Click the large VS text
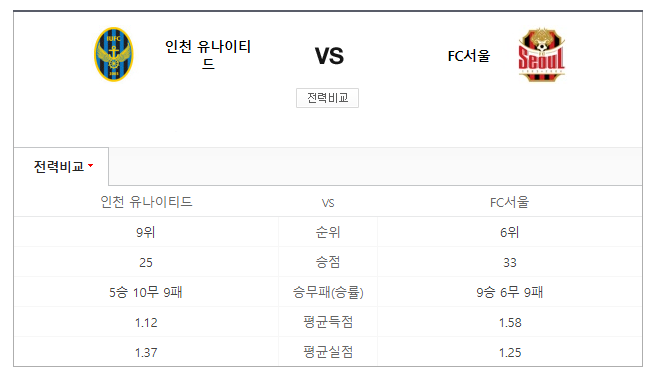The width and height of the screenshot is (652, 372). pyautogui.click(x=329, y=56)
